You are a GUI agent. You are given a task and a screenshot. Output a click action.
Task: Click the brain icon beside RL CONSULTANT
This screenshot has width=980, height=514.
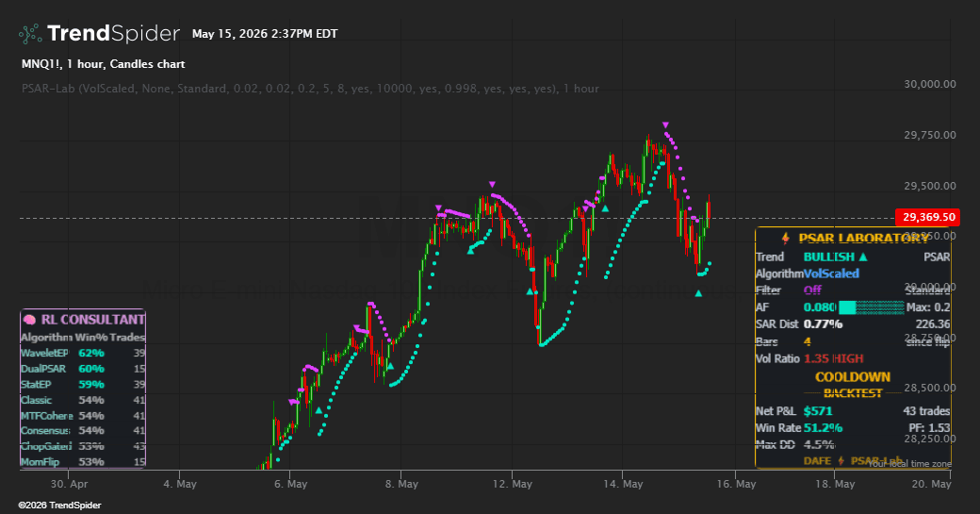29,320
